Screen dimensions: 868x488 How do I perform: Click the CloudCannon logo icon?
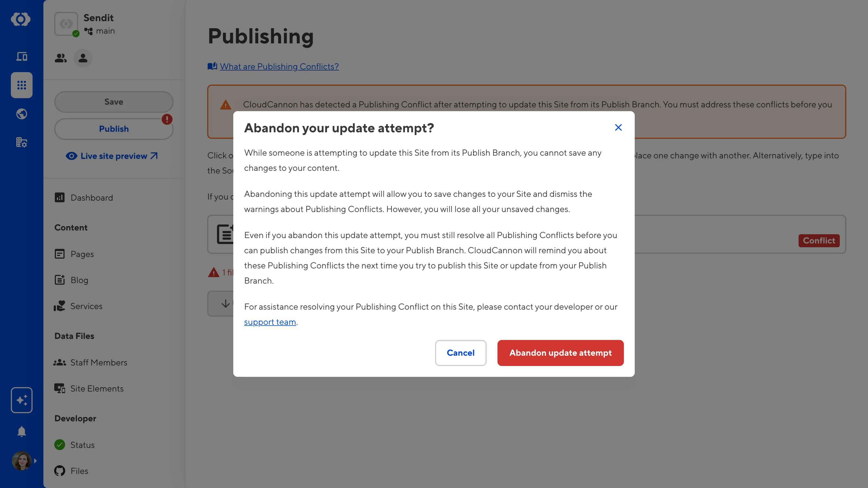tap(21, 19)
